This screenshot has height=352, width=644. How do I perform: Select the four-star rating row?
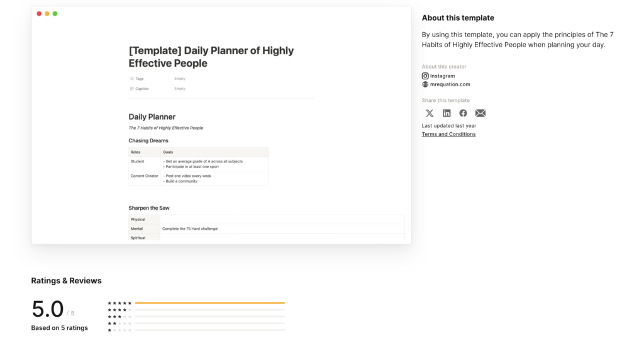click(x=119, y=310)
